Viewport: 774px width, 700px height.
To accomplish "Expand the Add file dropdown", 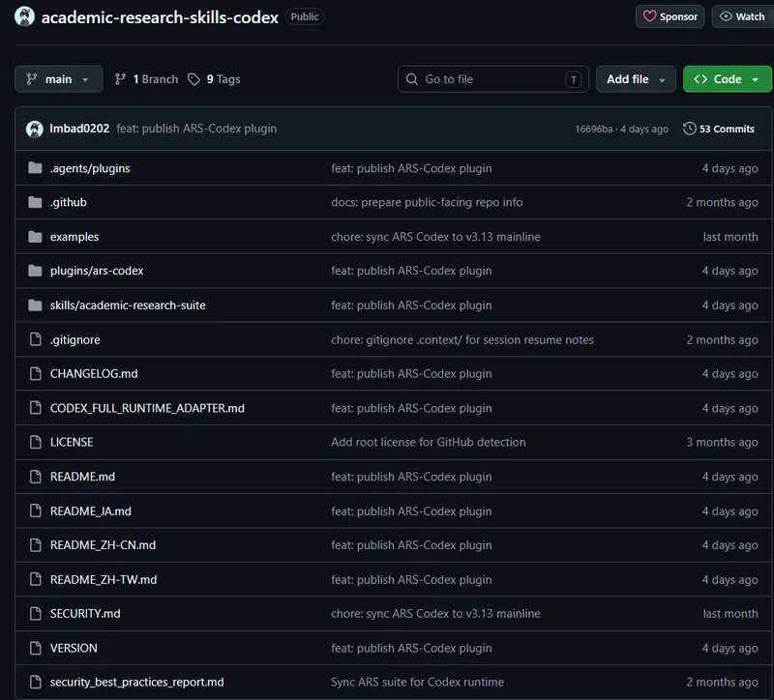I will click(636, 79).
